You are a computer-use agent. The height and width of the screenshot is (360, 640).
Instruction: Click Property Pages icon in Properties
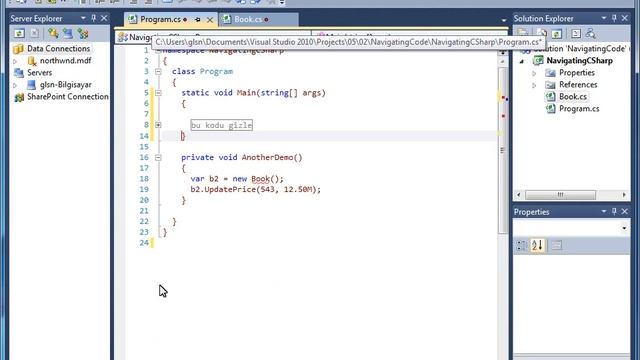pyautogui.click(x=557, y=245)
